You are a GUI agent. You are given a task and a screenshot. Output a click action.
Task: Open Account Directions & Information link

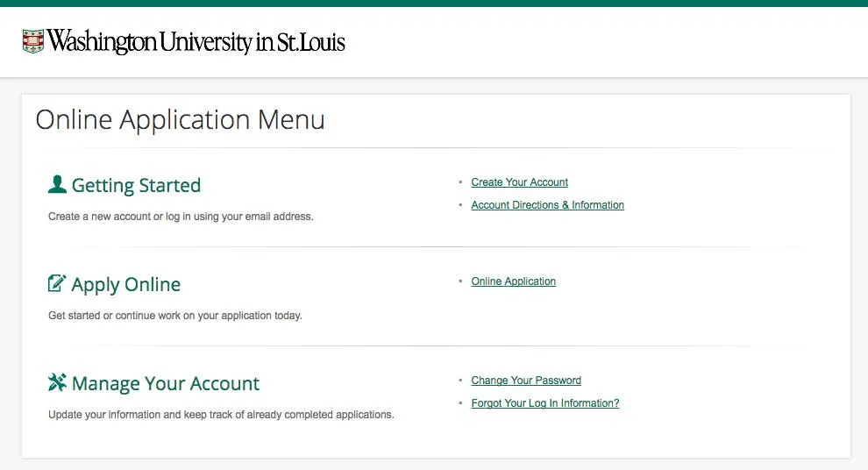click(x=547, y=205)
